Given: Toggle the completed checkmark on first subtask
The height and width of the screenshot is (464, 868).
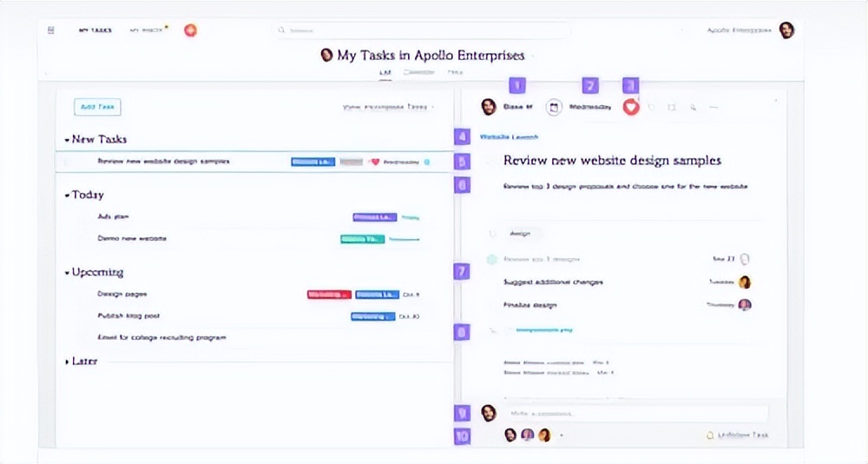Looking at the screenshot, I should pyautogui.click(x=491, y=259).
